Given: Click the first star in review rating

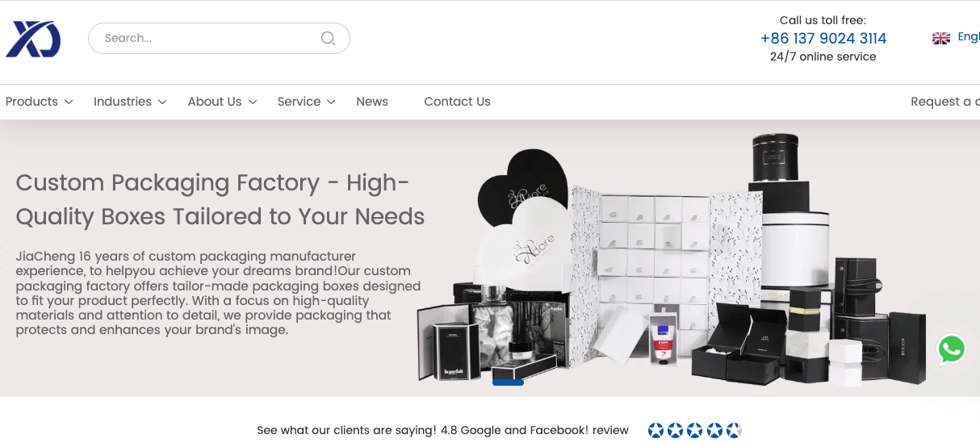Looking at the screenshot, I should [655, 431].
